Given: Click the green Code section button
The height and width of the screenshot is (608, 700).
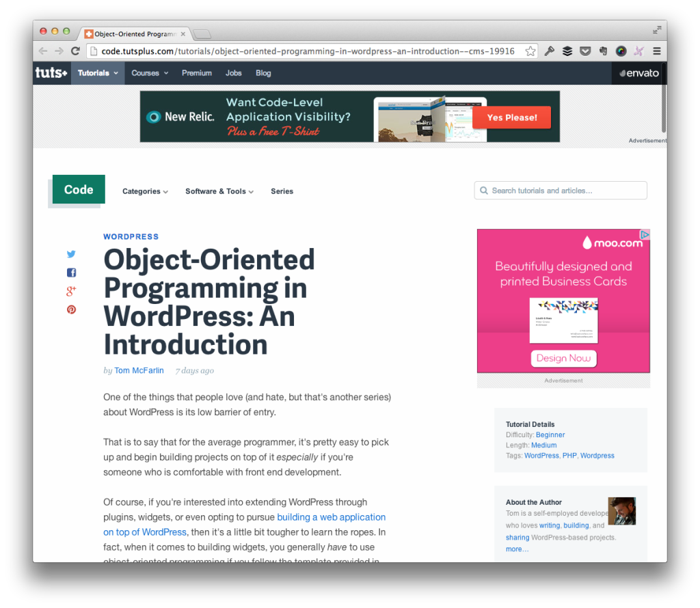Looking at the screenshot, I should coord(79,190).
